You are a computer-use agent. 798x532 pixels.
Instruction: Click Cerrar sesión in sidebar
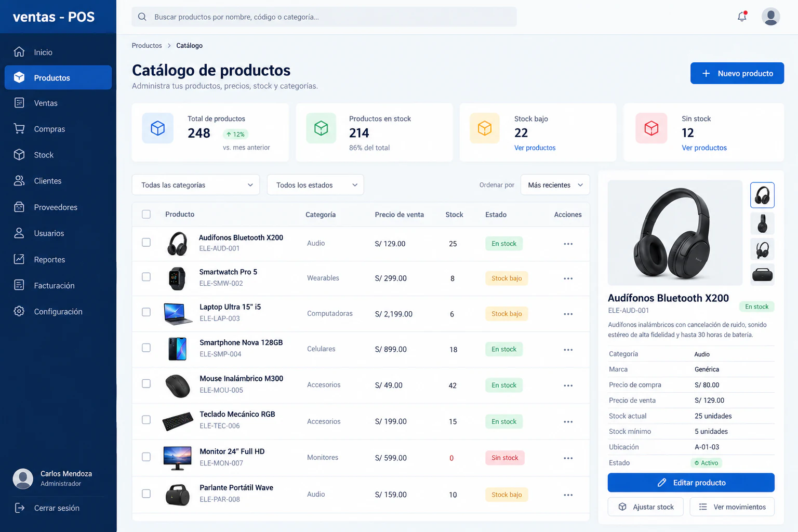[x=57, y=508]
